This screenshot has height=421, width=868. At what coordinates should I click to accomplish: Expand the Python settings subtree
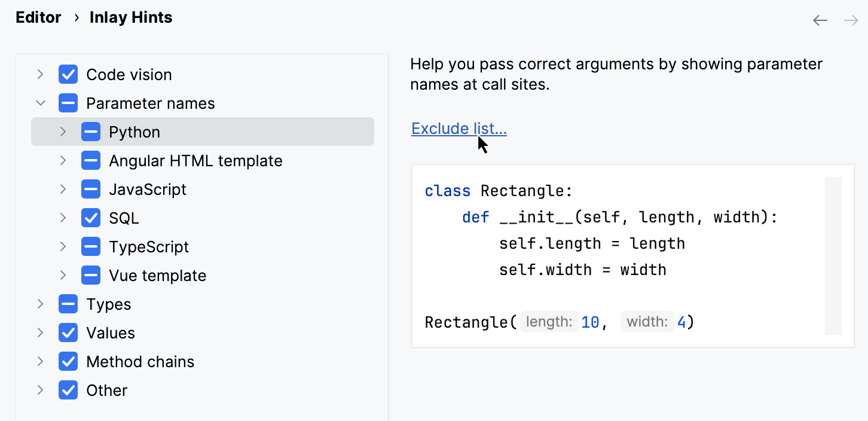coord(63,132)
